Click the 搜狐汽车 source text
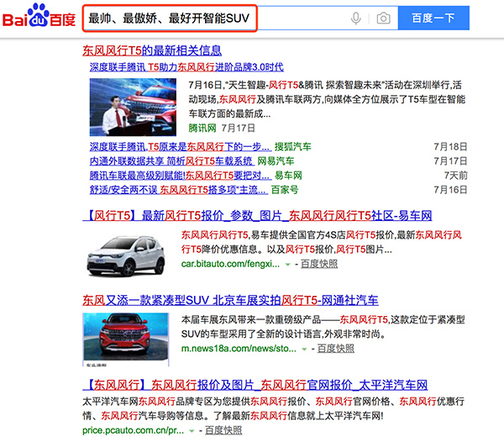 coord(292,146)
